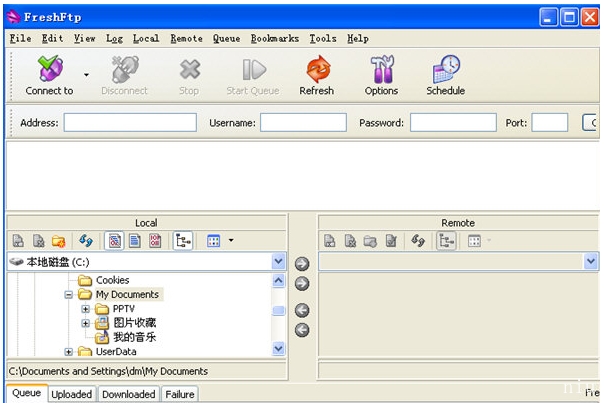The image size is (604, 403).
Task: Open the Remote view style dropdown arrow
Action: point(489,240)
